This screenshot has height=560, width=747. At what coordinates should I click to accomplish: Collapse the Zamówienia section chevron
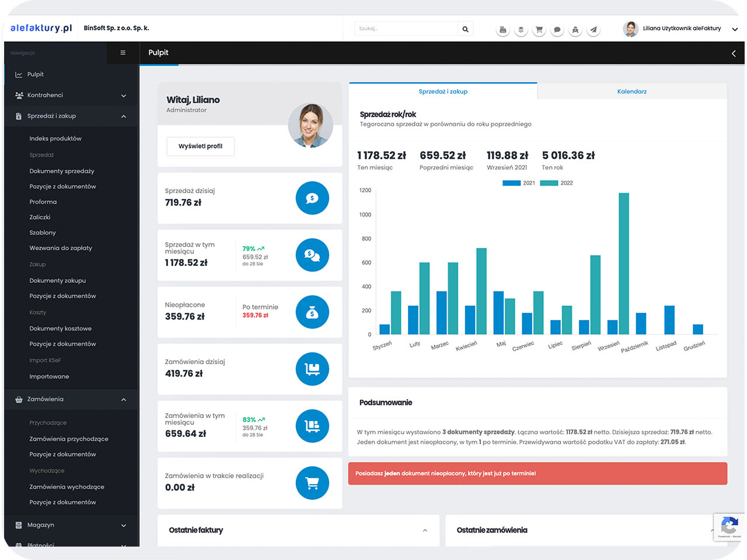(124, 400)
